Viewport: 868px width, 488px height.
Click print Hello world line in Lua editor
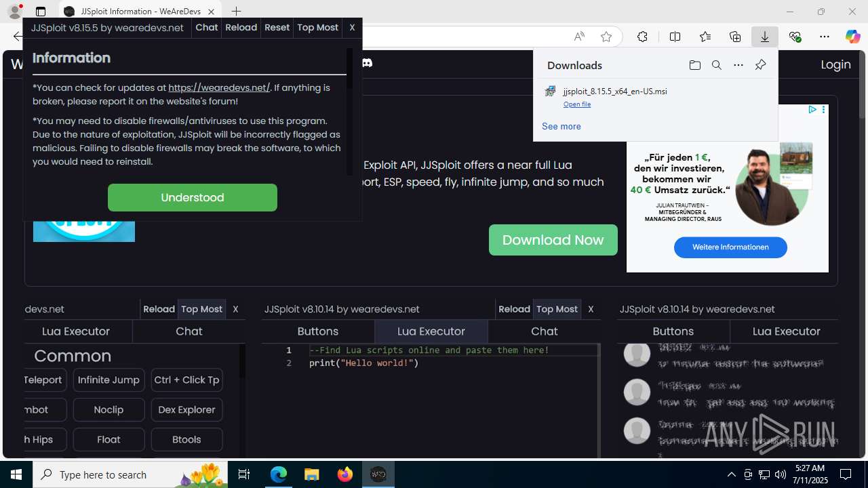(363, 363)
